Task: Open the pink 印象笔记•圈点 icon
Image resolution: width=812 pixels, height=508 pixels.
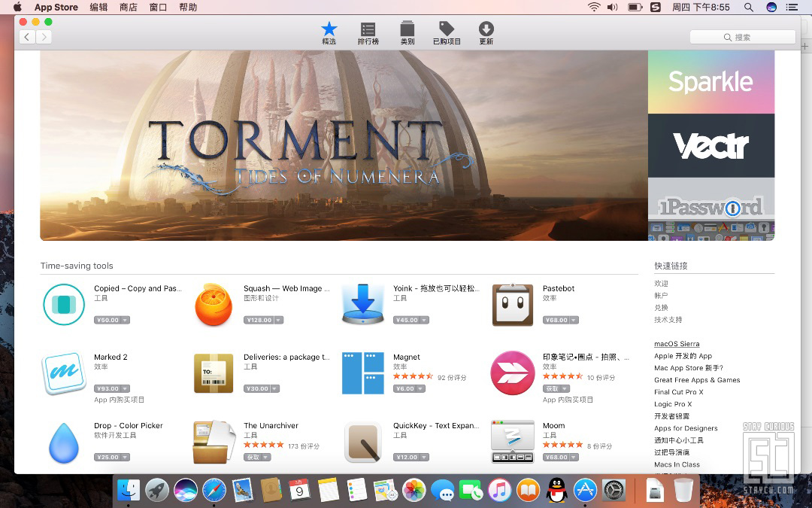Action: [512, 373]
